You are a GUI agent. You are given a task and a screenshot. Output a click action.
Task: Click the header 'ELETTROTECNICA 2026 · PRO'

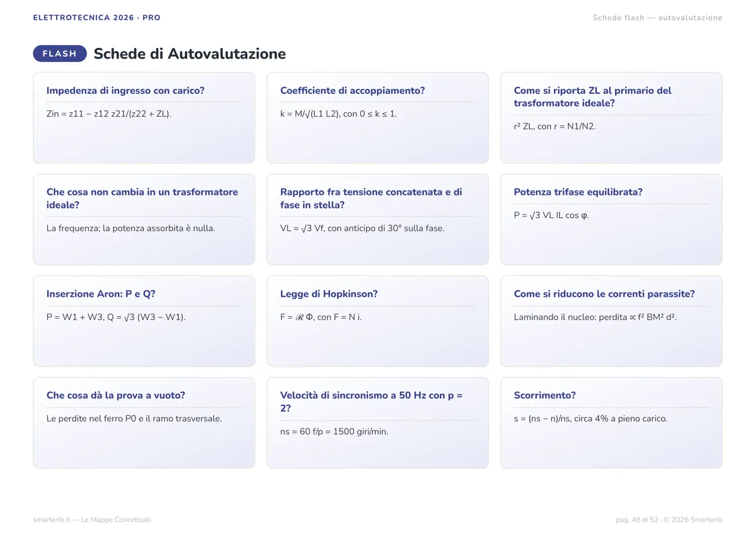coord(97,18)
